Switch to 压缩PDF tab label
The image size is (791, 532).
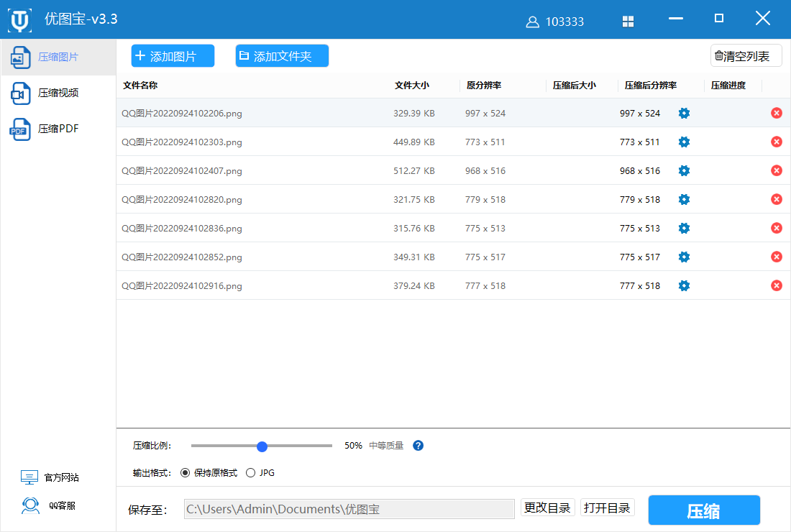[58, 129]
